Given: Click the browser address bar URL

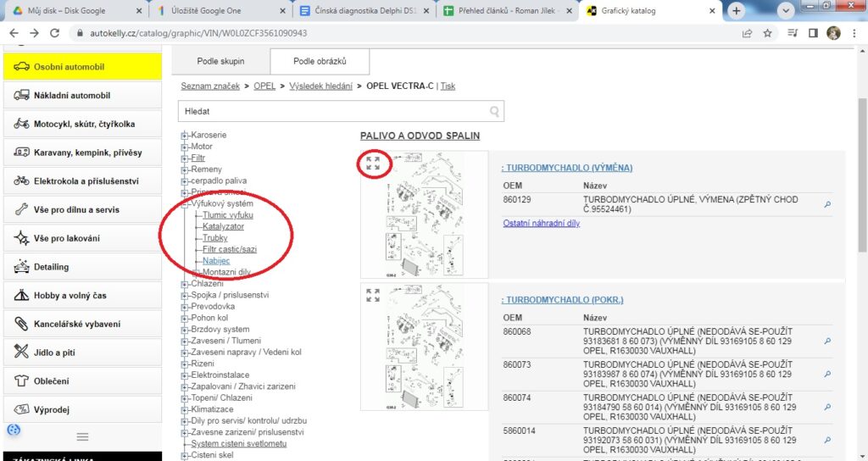Looking at the screenshot, I should [198, 33].
